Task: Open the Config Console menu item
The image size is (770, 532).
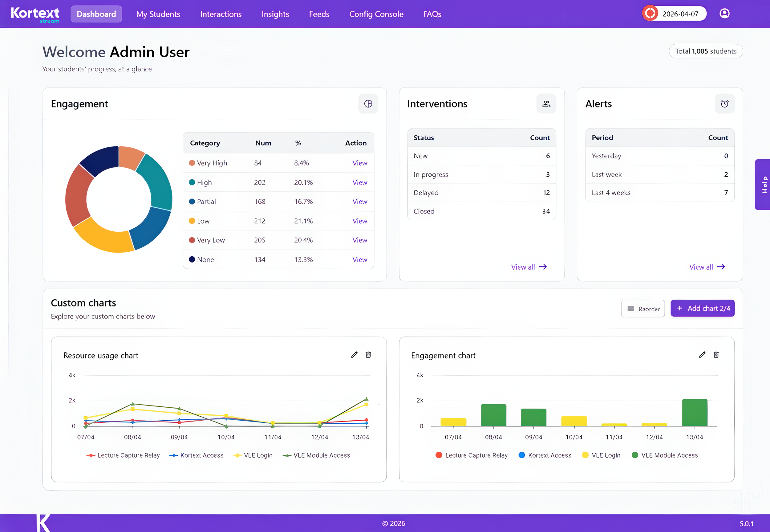Action: point(376,14)
